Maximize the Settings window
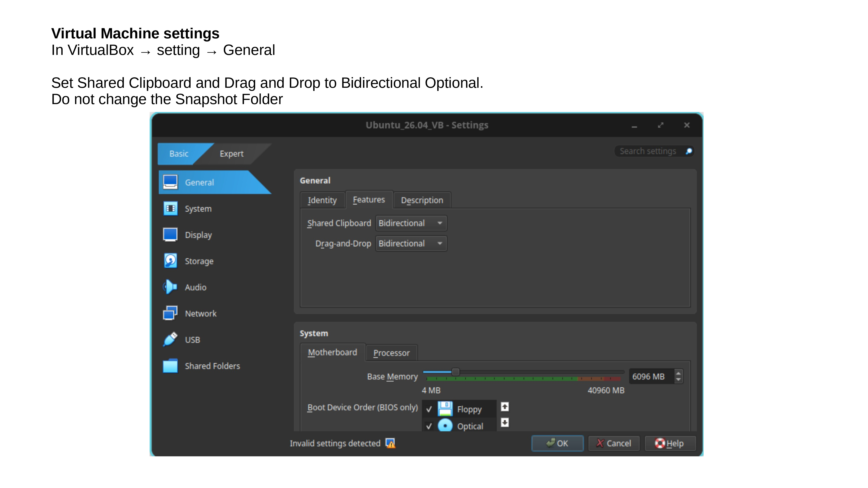The height and width of the screenshot is (488, 868). coord(660,125)
